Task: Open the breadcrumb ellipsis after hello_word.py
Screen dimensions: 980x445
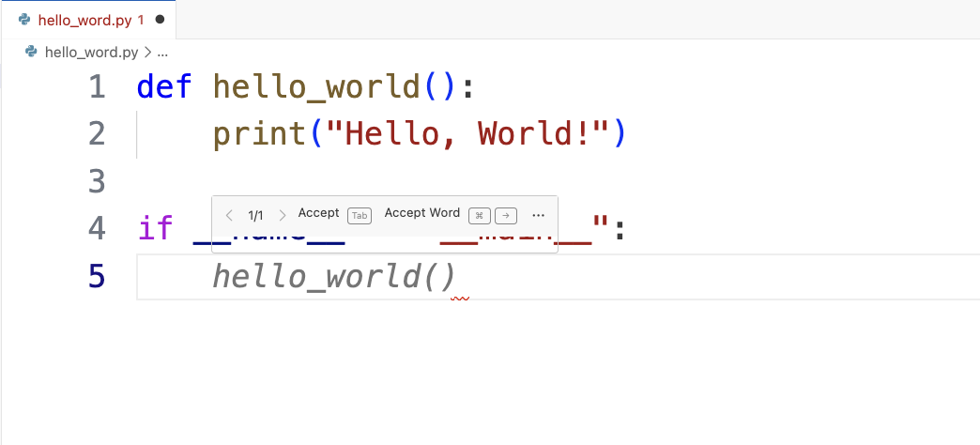Action: [162, 54]
